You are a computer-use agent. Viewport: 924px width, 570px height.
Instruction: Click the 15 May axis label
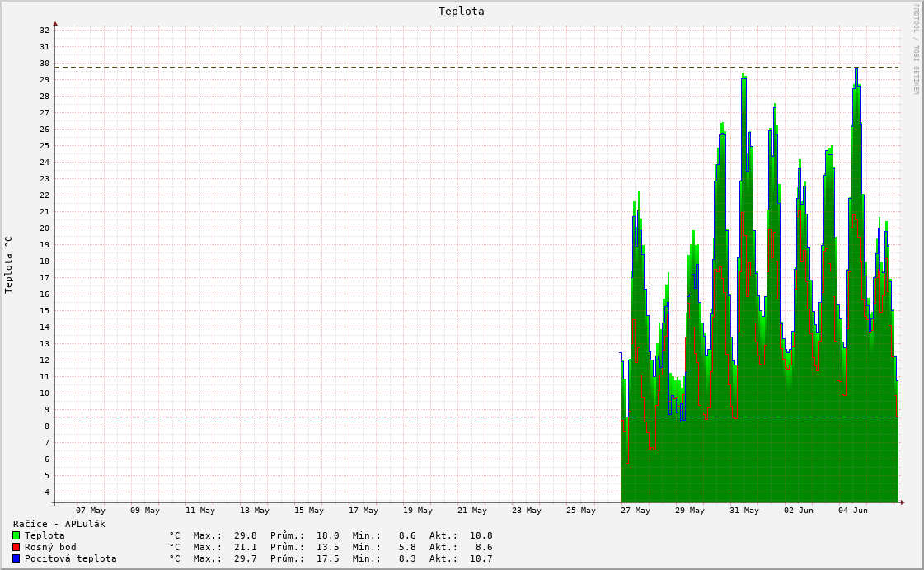click(309, 511)
